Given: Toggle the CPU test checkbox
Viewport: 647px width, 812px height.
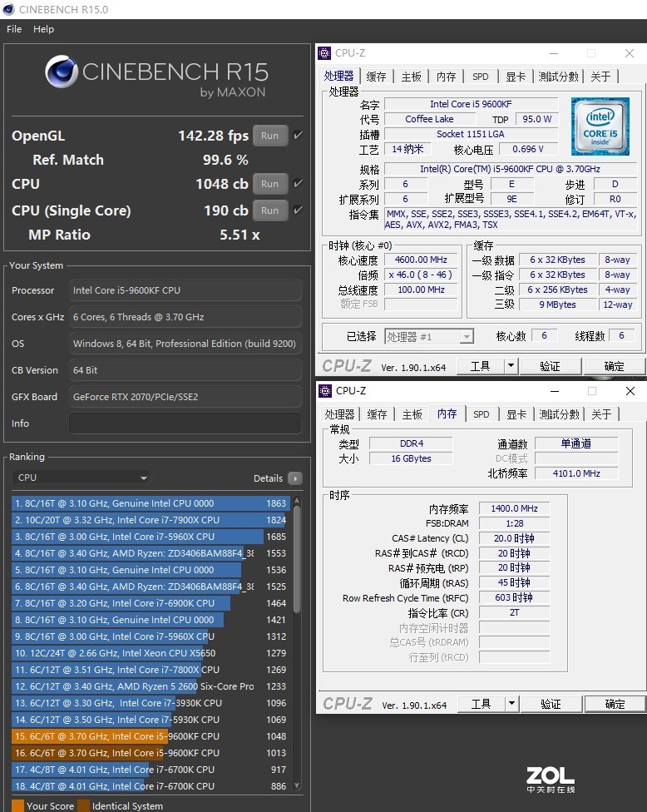Looking at the screenshot, I should tap(298, 183).
